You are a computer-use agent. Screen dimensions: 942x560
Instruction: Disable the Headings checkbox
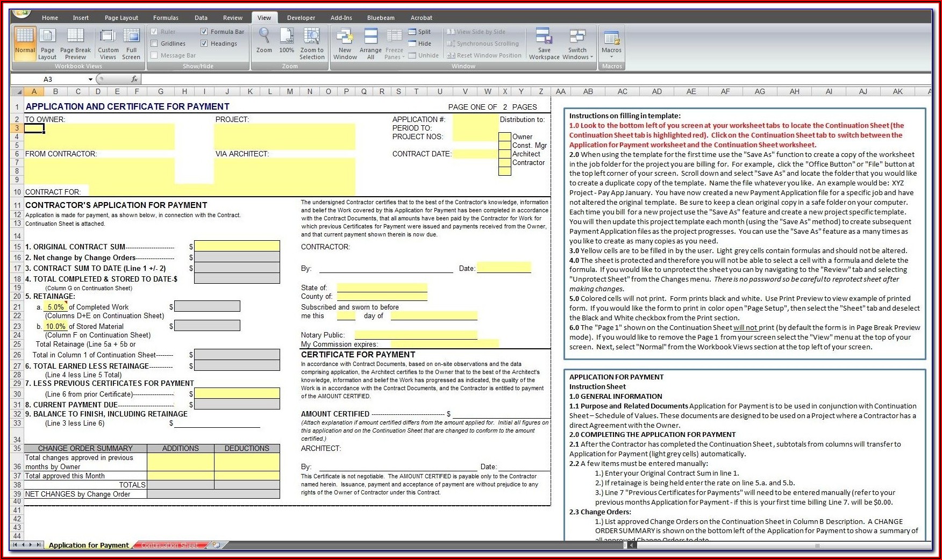pos(204,44)
